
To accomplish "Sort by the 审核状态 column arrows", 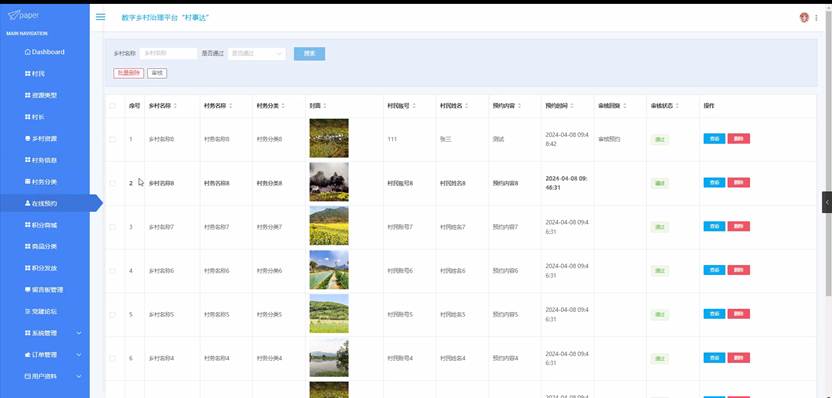I will coord(678,106).
